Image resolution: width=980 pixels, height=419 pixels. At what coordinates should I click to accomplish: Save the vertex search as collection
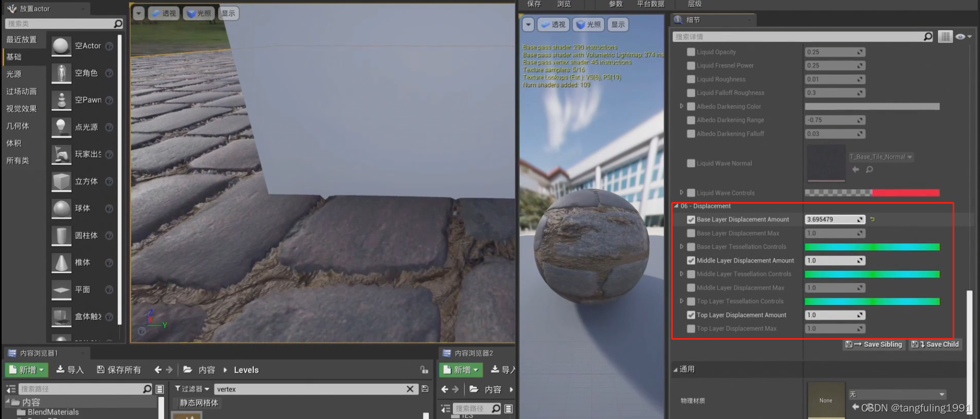click(425, 389)
